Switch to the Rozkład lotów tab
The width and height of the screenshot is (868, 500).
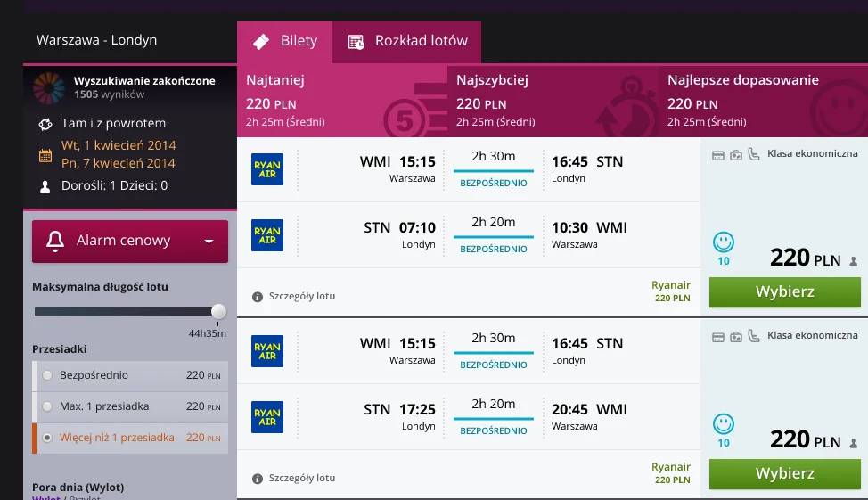tap(406, 42)
